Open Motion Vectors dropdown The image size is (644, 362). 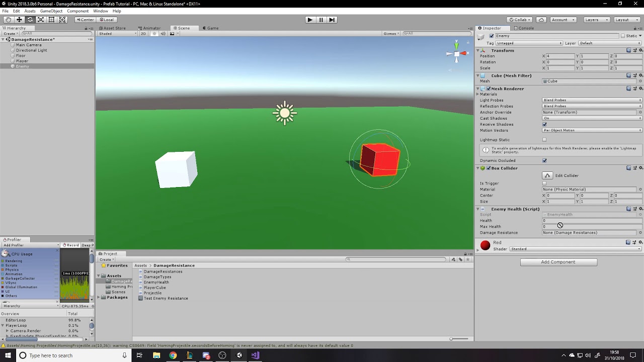point(592,130)
